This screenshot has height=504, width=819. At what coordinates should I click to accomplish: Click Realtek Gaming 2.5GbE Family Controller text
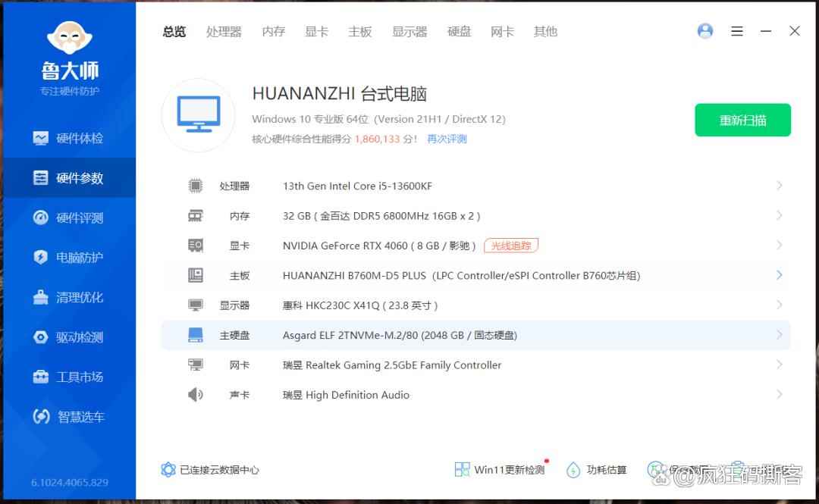(x=392, y=365)
